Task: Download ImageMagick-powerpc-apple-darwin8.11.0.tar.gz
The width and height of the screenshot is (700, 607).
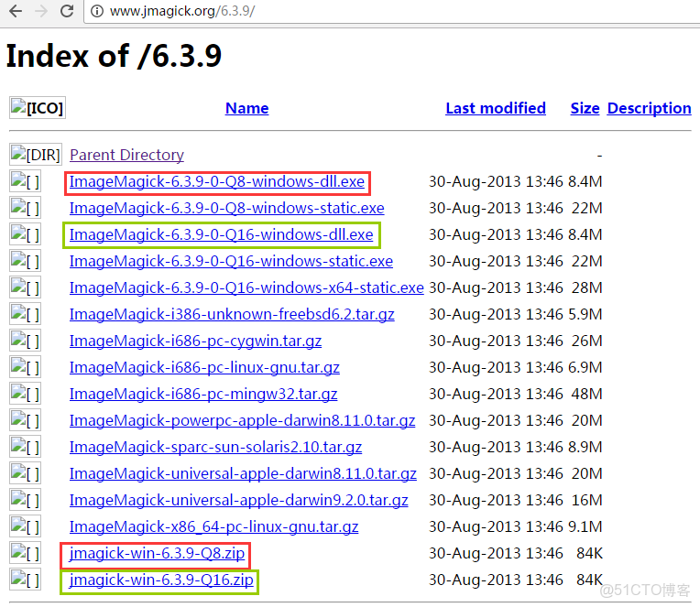Action: 243,420
